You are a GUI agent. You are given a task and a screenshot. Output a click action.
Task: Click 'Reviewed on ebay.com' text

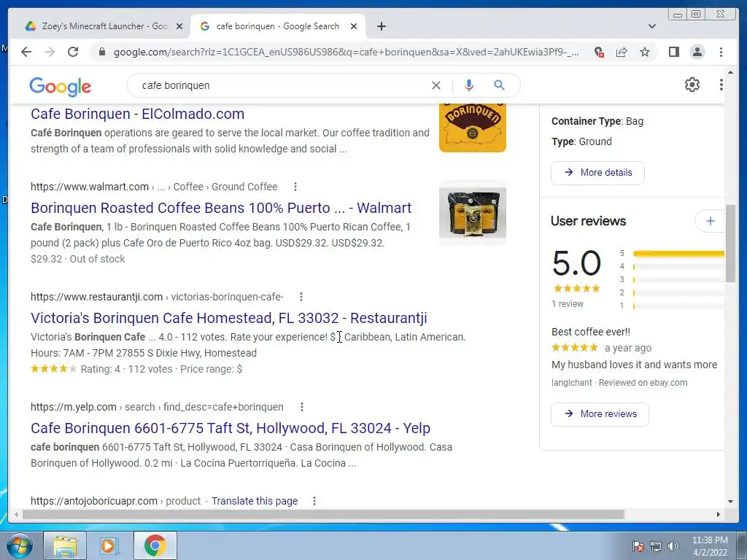click(x=643, y=383)
